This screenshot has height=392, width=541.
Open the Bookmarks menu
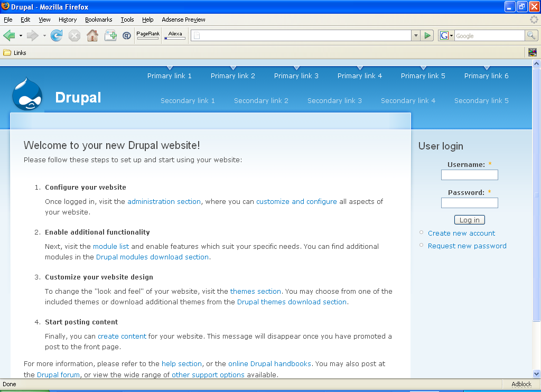pyautogui.click(x=99, y=20)
